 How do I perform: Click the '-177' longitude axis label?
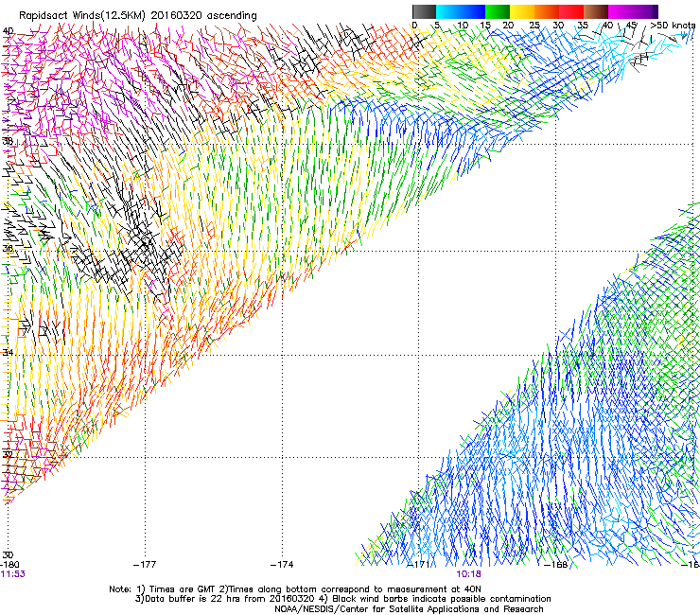pos(145,565)
